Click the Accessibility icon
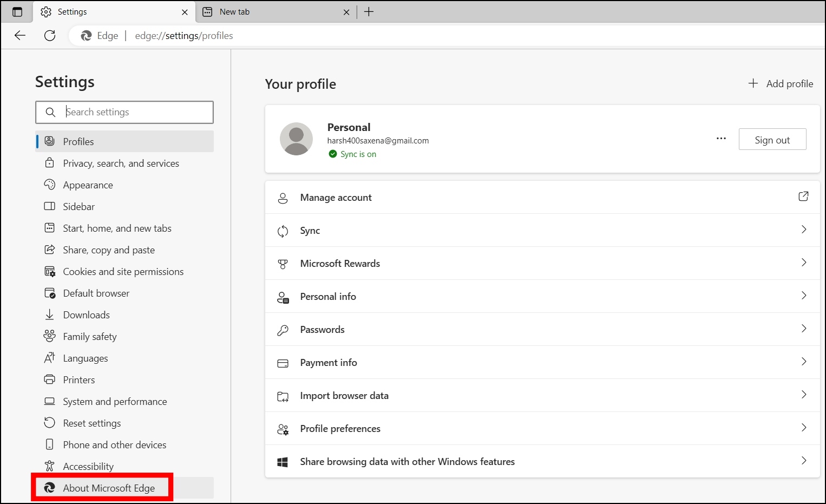 [x=50, y=466]
